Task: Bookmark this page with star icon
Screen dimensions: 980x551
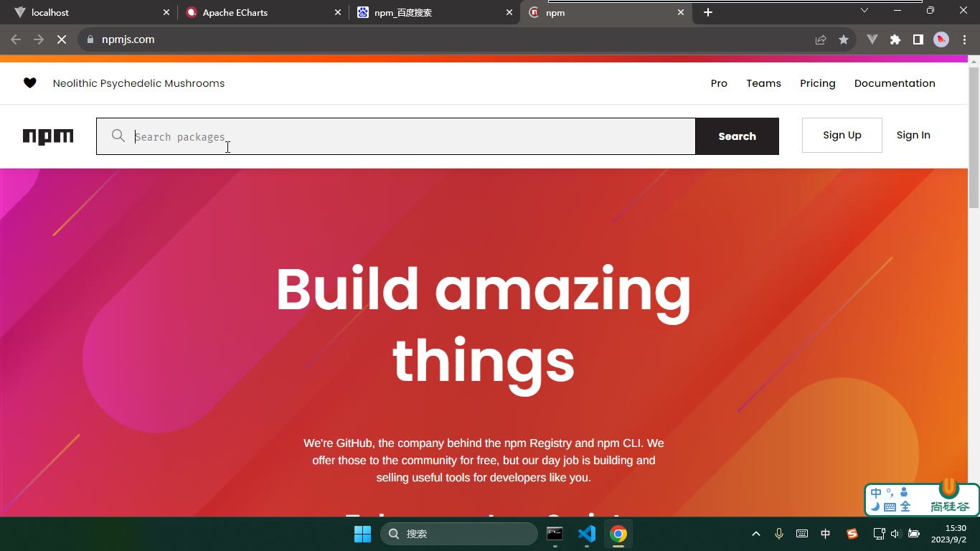Action: point(844,39)
